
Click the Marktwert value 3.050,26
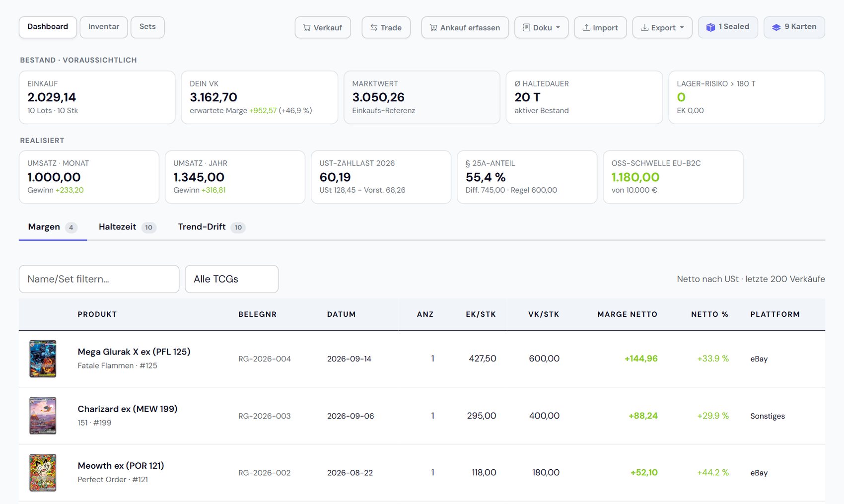coord(378,97)
